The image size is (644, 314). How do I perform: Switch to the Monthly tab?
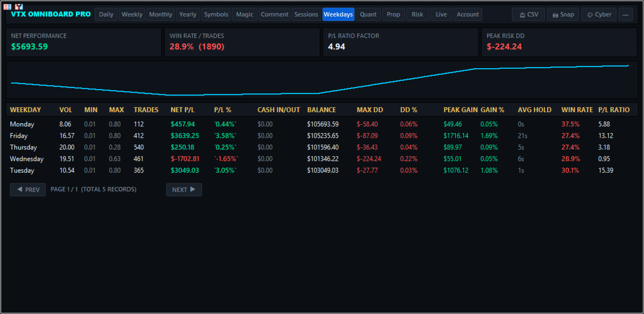click(x=161, y=14)
